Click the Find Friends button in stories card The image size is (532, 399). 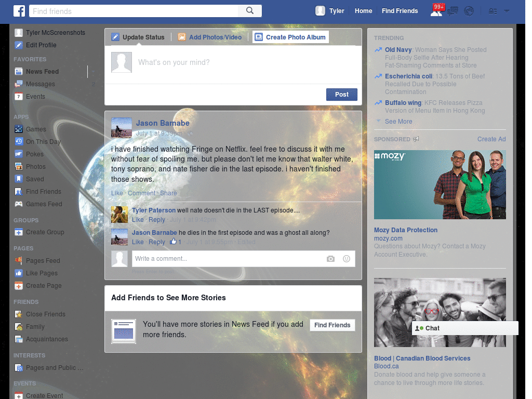click(x=332, y=325)
